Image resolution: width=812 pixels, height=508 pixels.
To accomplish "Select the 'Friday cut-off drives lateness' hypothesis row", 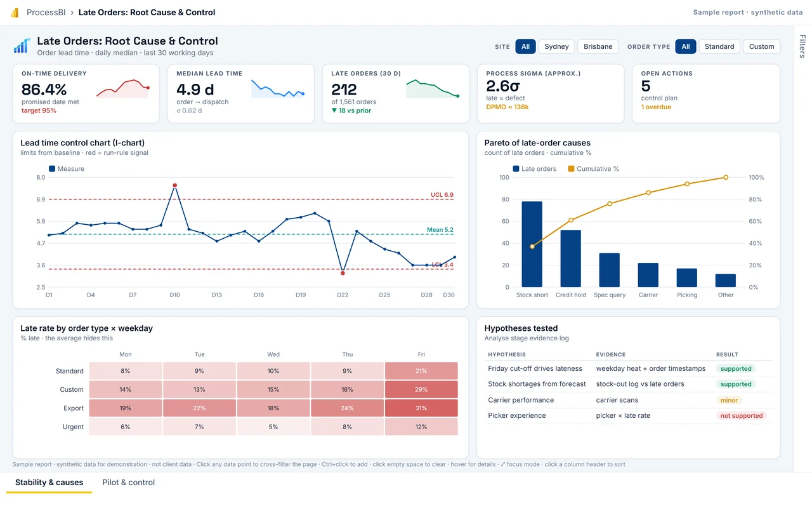I will pyautogui.click(x=628, y=368).
